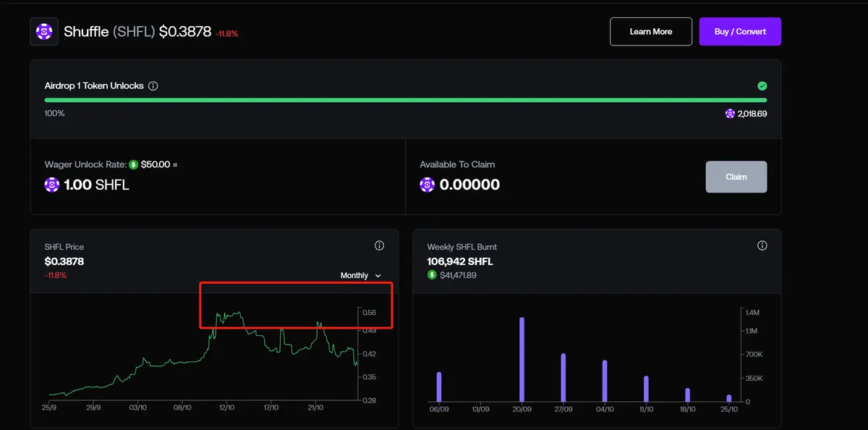The height and width of the screenshot is (430, 868).
Task: Click the 0.00000 claimable amount
Action: click(x=469, y=185)
